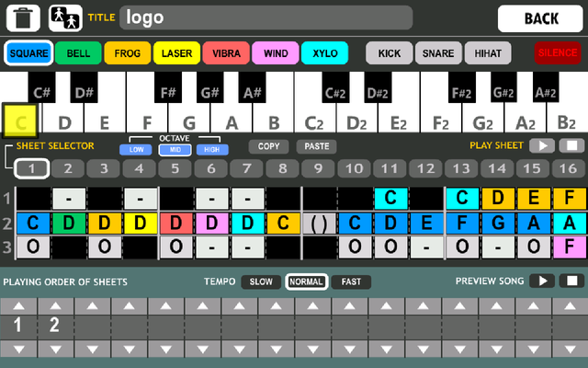Click the red SILENCE button

(x=558, y=53)
